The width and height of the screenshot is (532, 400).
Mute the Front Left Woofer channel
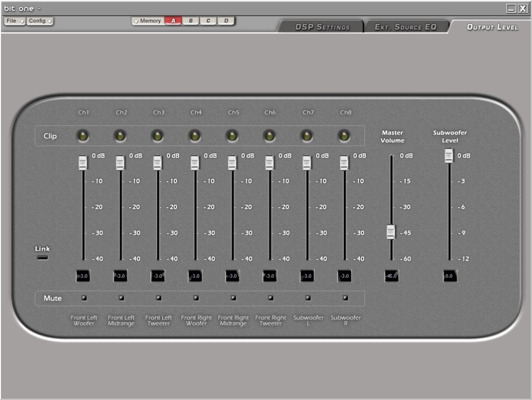pyautogui.click(x=84, y=298)
